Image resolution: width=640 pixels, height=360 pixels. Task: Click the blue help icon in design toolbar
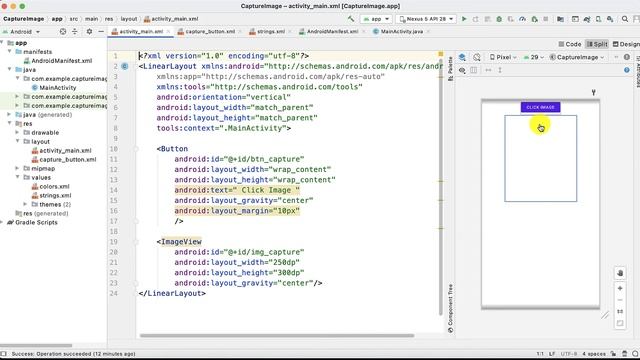coord(627,70)
